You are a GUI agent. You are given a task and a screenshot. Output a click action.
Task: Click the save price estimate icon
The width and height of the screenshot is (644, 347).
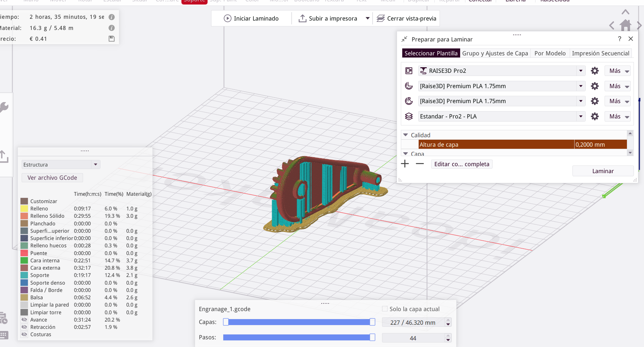112,39
